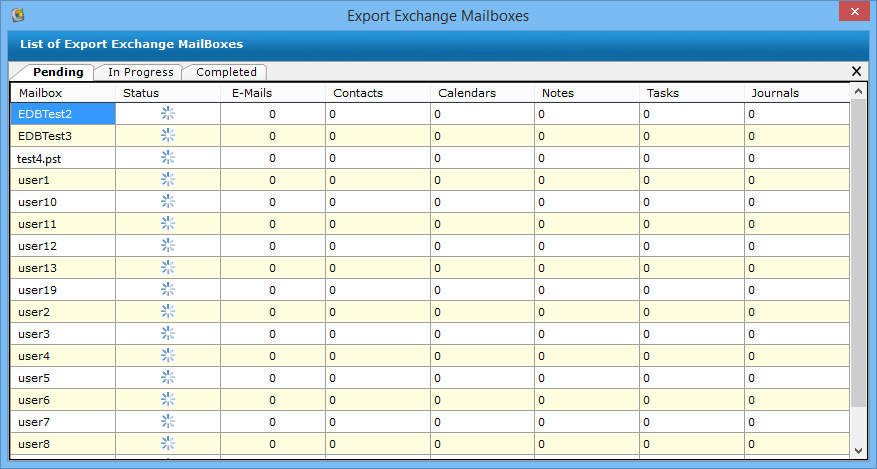Click the spinner status icon for EDBTest3
This screenshot has height=469, width=877.
[x=168, y=136]
